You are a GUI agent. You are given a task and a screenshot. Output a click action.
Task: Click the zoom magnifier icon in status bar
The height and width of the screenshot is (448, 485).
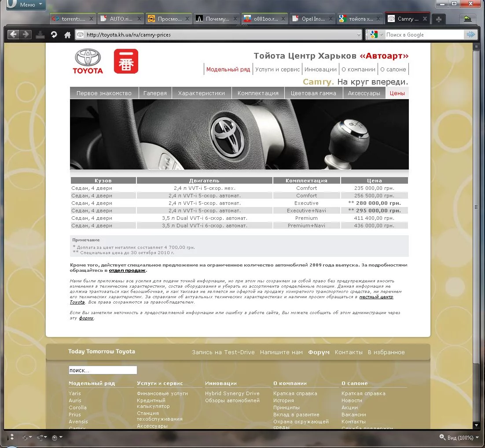(x=442, y=437)
